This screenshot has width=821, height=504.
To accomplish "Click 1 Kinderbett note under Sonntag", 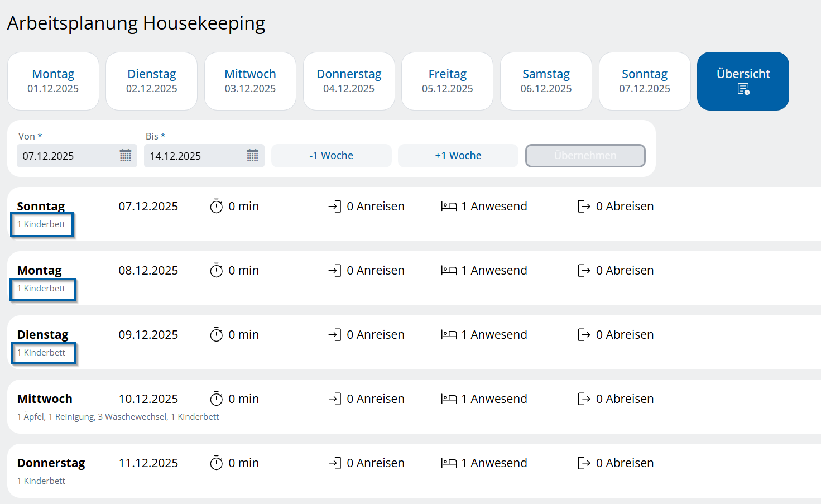I will (42, 224).
